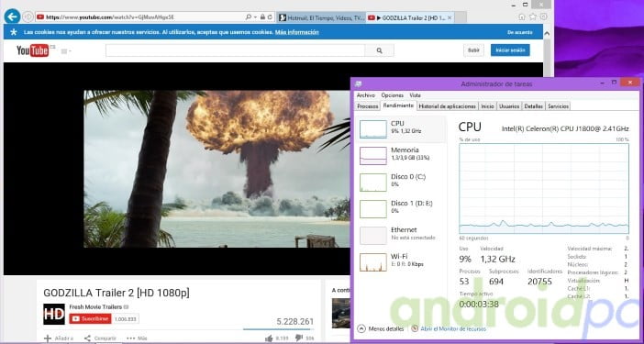The image size is (644, 344).
Task: Accept cookies with De acuerdo button
Action: pyautogui.click(x=520, y=32)
